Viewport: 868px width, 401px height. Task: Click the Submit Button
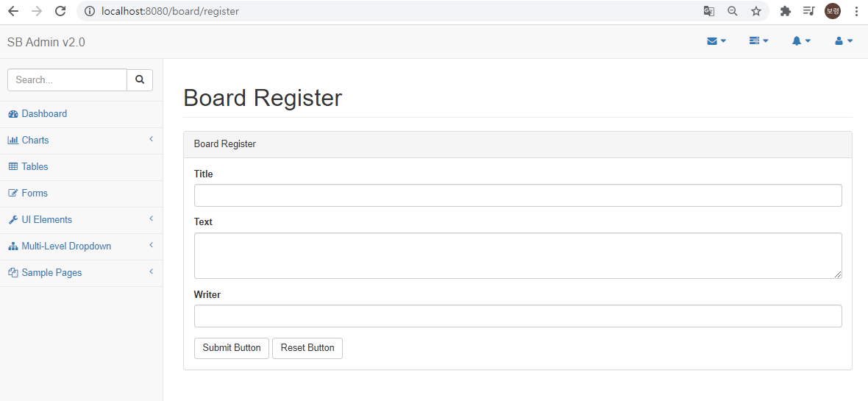[232, 348]
